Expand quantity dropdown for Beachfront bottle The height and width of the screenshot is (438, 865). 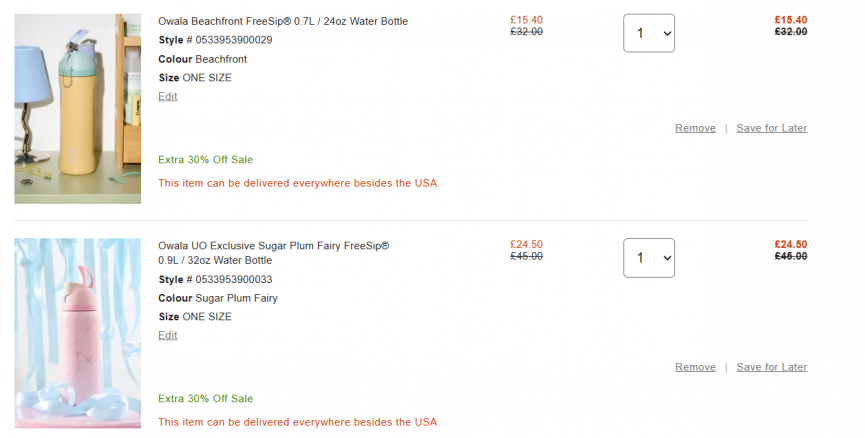(648, 33)
